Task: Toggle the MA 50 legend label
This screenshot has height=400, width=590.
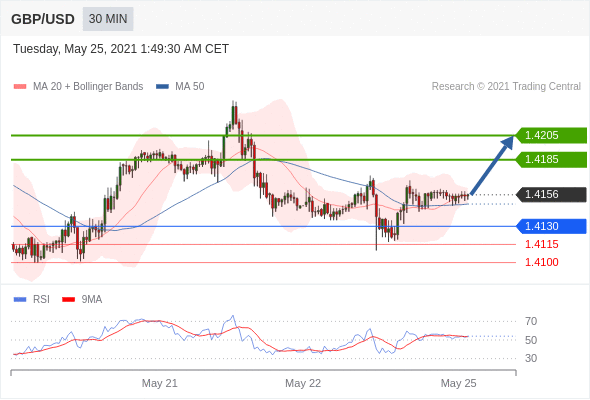Action: 190,87
